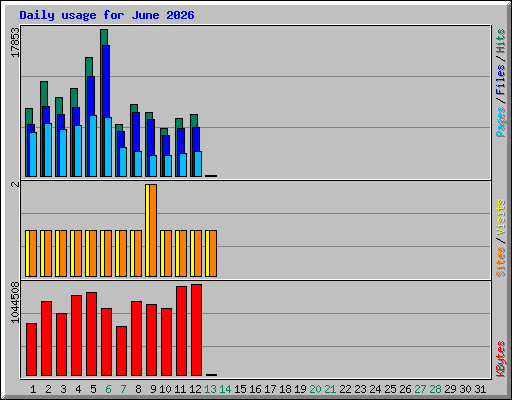Click green weekend day 28 label
The height and width of the screenshot is (400, 512).
pyautogui.click(x=435, y=389)
